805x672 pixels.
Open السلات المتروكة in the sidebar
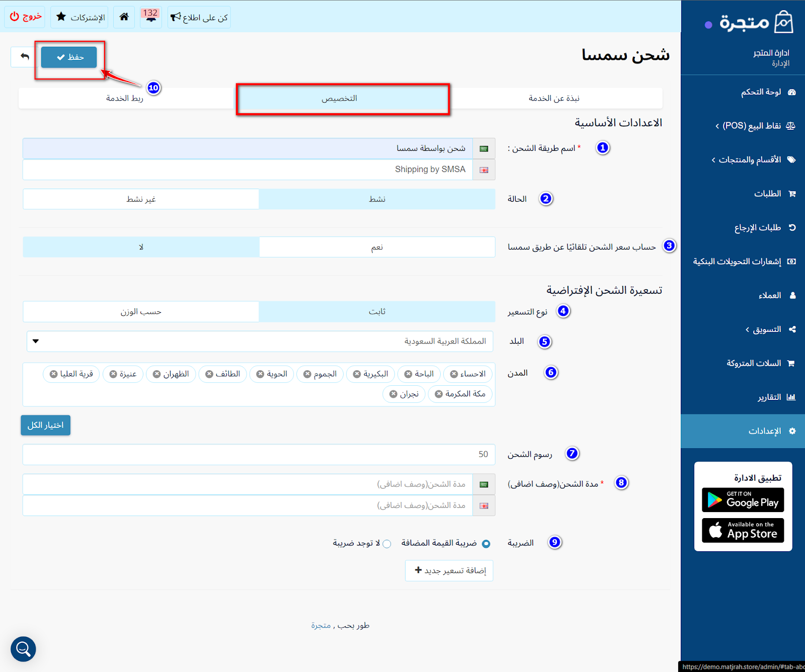tap(761, 363)
